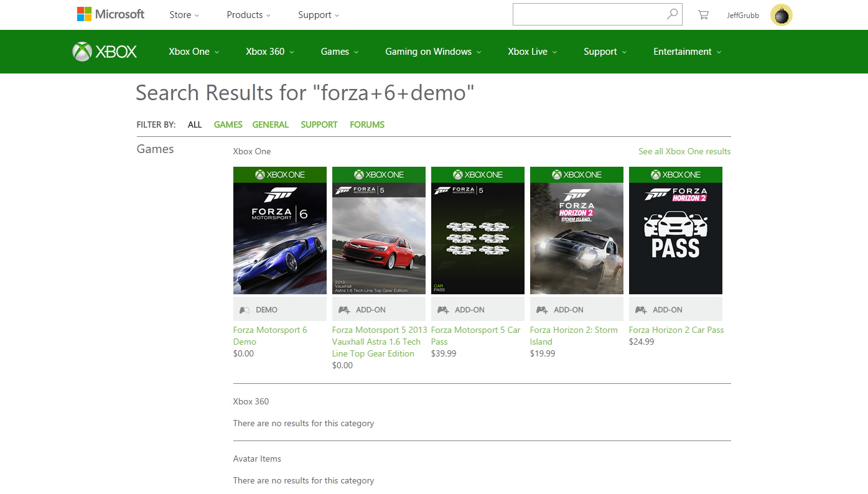Click add-on icon under Vauxhall Astra tile

coord(343,310)
